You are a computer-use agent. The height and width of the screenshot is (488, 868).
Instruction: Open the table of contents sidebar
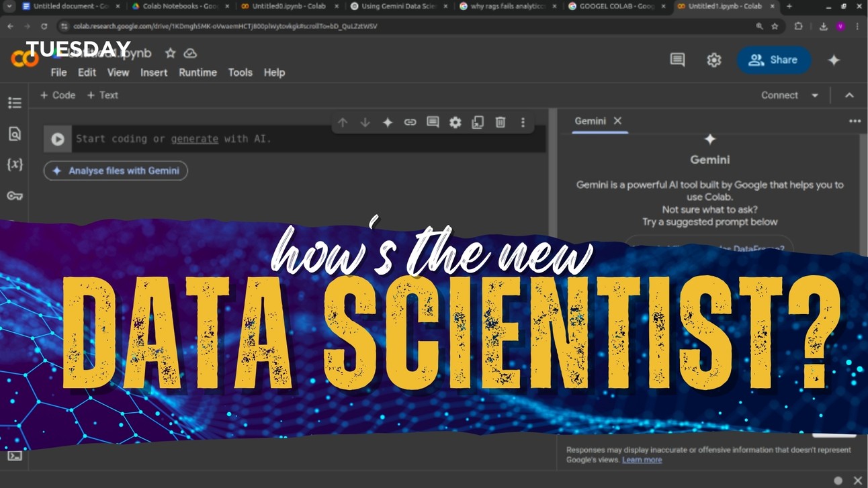click(x=15, y=103)
